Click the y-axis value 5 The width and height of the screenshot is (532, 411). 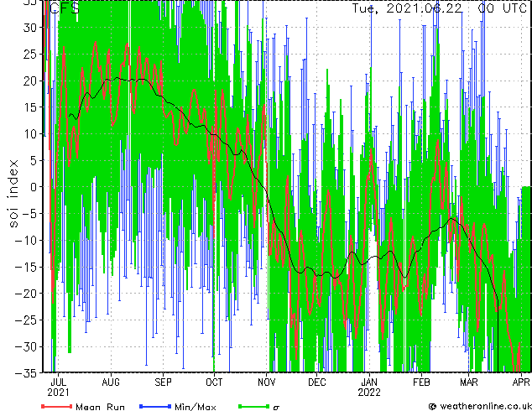tap(34, 160)
